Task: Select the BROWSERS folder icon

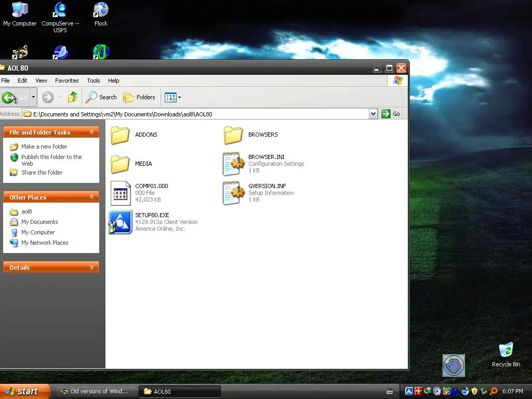Action: (233, 135)
